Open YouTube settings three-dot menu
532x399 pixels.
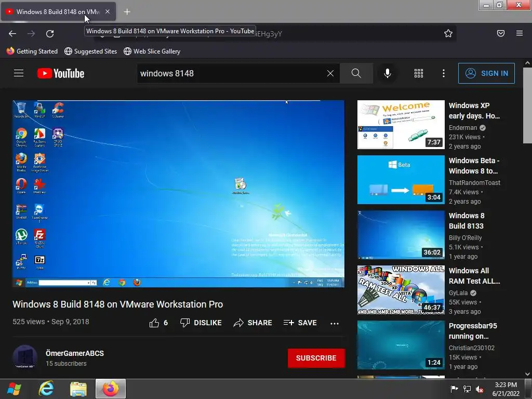pos(444,73)
